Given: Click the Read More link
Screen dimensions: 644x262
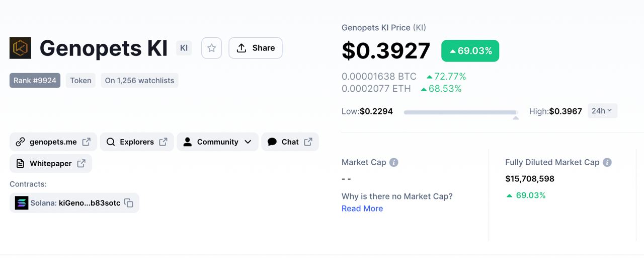Looking at the screenshot, I should click(x=362, y=209).
